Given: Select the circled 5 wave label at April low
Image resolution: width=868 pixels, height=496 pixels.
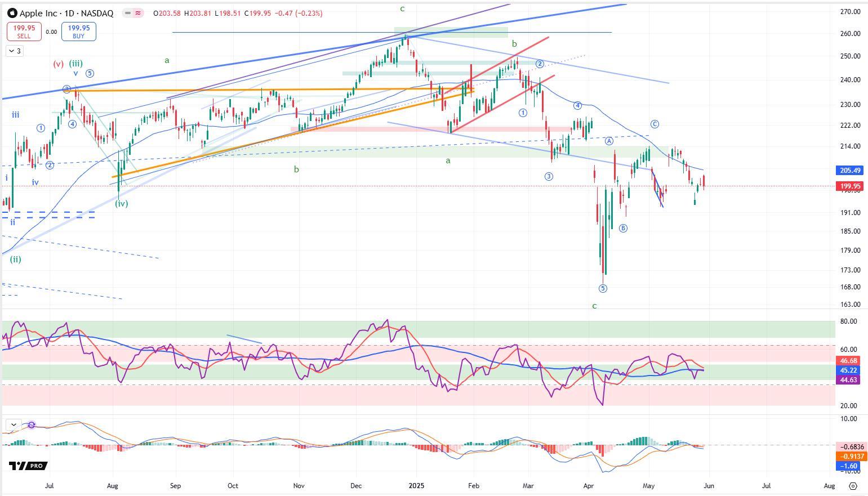Looking at the screenshot, I should click(x=603, y=289).
